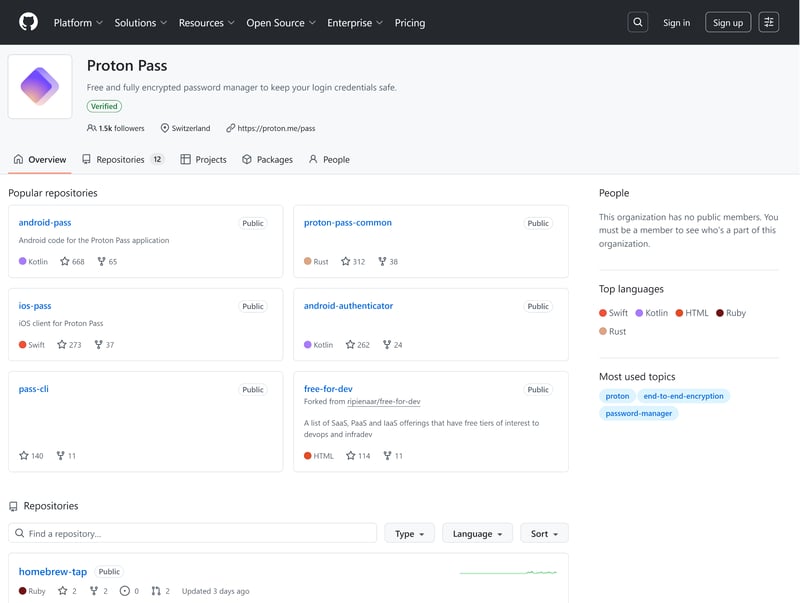Click star count for ios-pass repository
This screenshot has width=800, height=603.
click(x=70, y=345)
